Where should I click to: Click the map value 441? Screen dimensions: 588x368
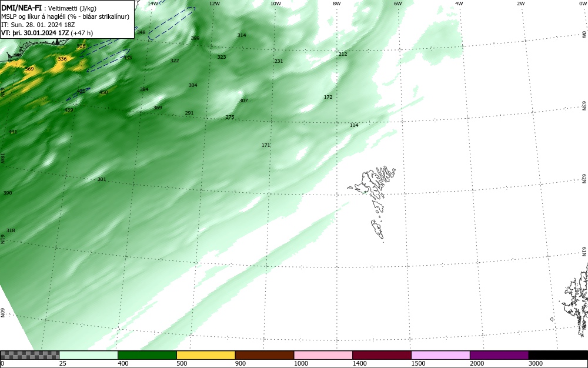coord(13,132)
